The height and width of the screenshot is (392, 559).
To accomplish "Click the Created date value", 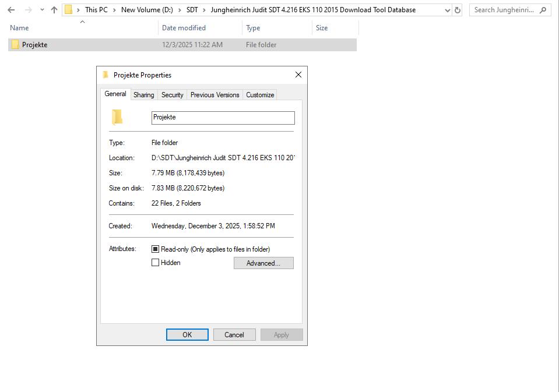I will pos(213,226).
